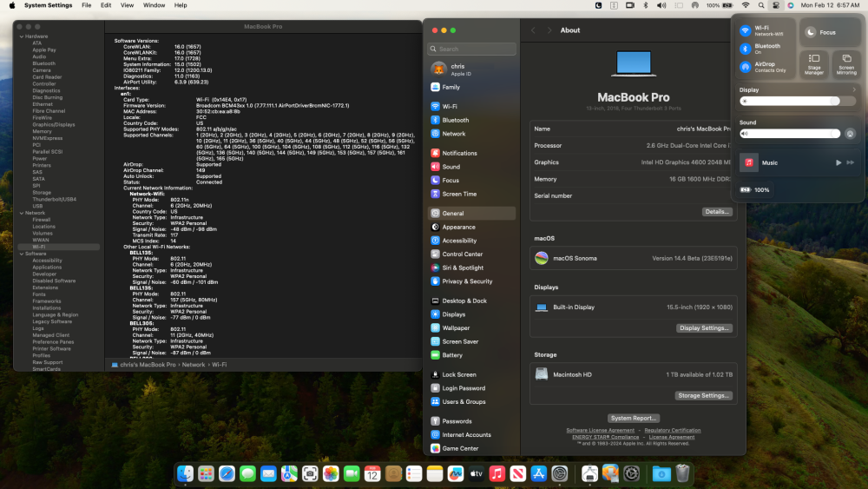Open the Window menu
Screen dimensions: 868x489
154,5
